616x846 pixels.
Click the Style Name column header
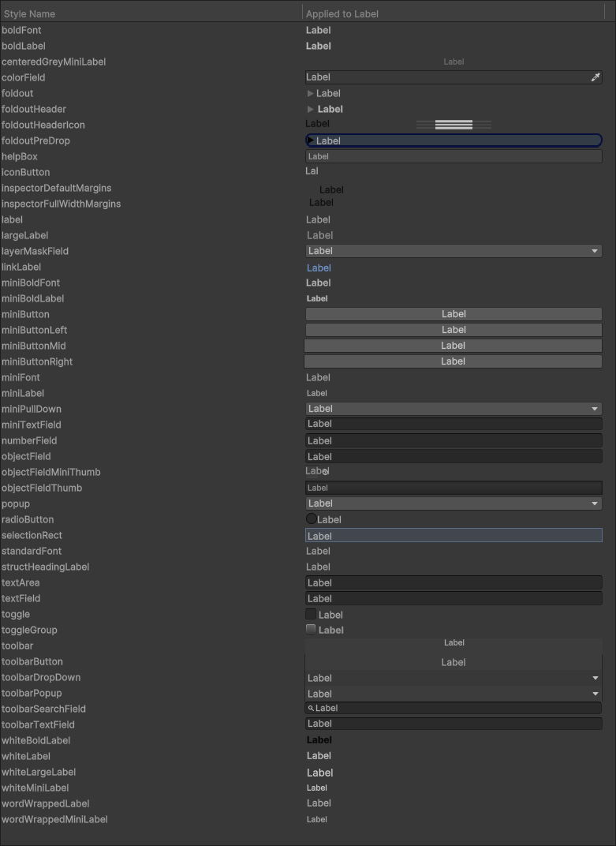pos(28,14)
